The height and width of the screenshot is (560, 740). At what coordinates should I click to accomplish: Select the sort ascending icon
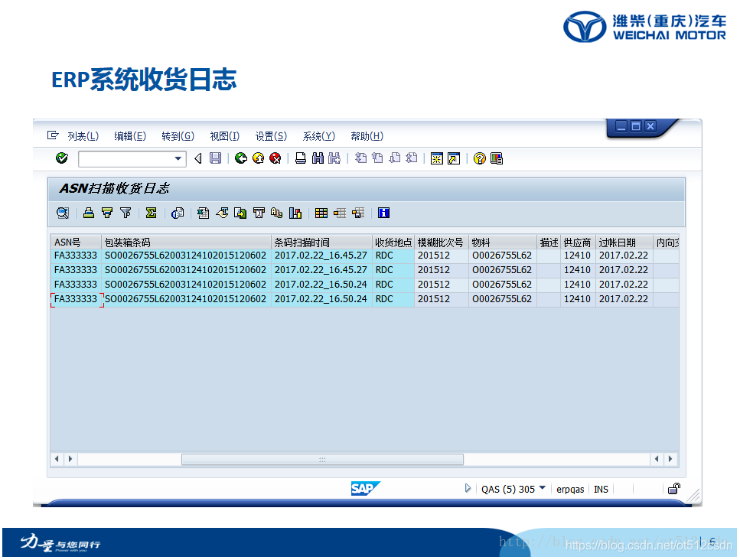(88, 213)
